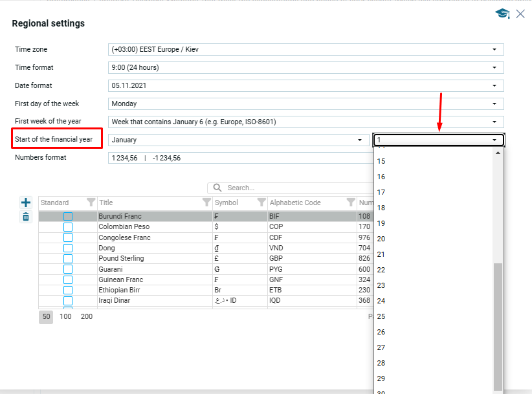Image resolution: width=532 pixels, height=394 pixels.
Task: Add a new currency with plus icon
Action: (x=26, y=202)
